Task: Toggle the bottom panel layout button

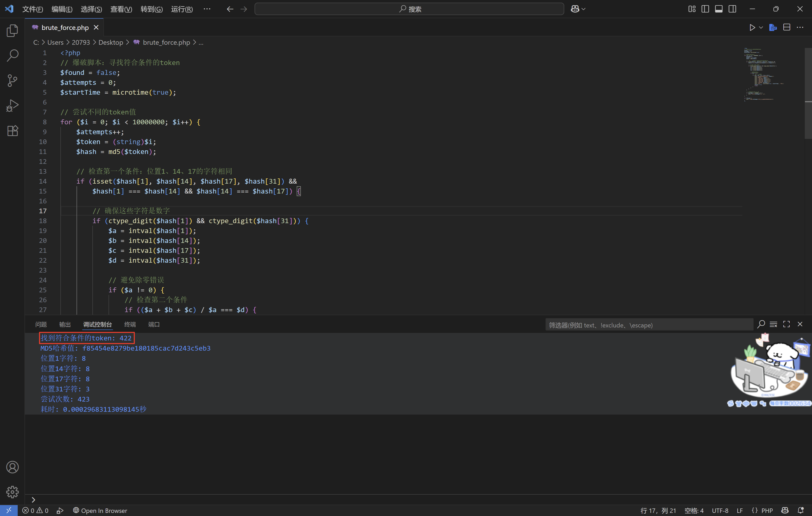Action: point(719,9)
